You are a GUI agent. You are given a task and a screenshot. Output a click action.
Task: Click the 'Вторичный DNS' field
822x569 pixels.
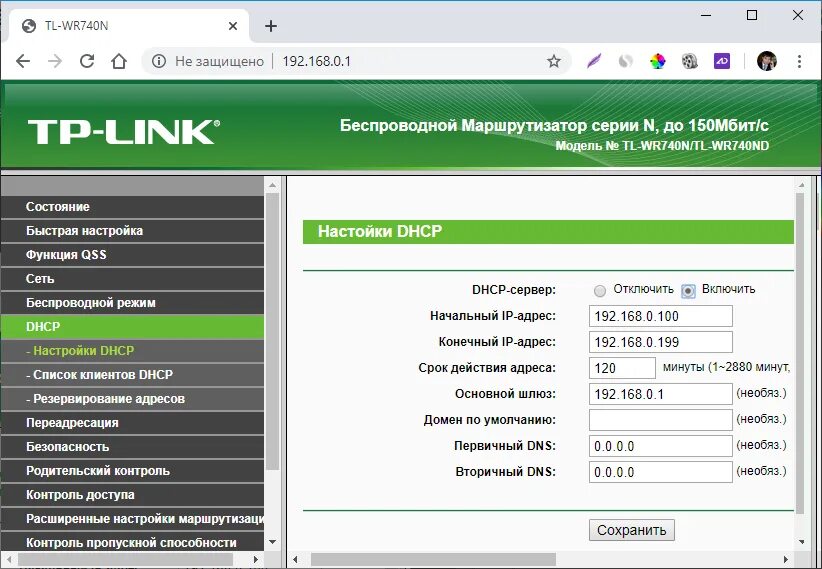pos(661,472)
